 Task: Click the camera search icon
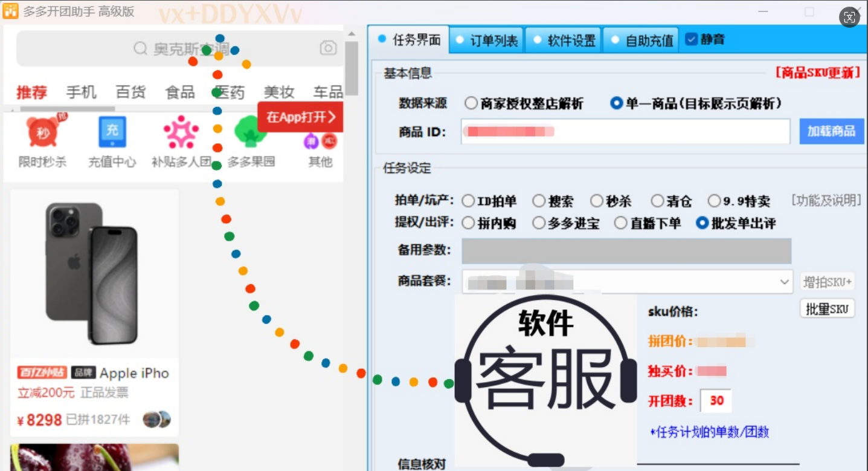click(328, 48)
